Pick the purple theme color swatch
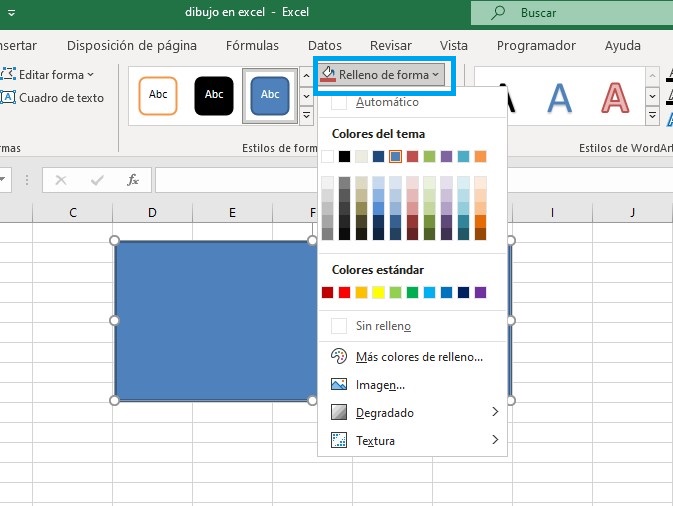This screenshot has height=506, width=673. 446,156
